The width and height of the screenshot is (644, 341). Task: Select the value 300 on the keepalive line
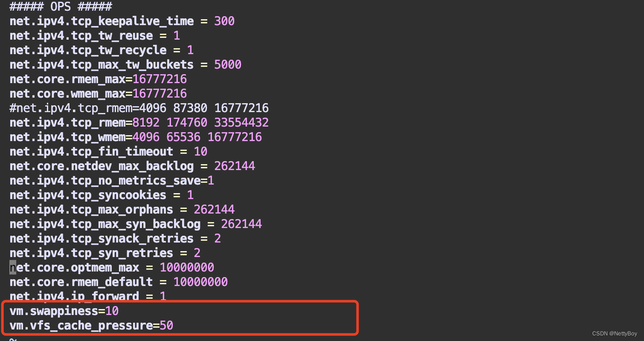click(224, 21)
